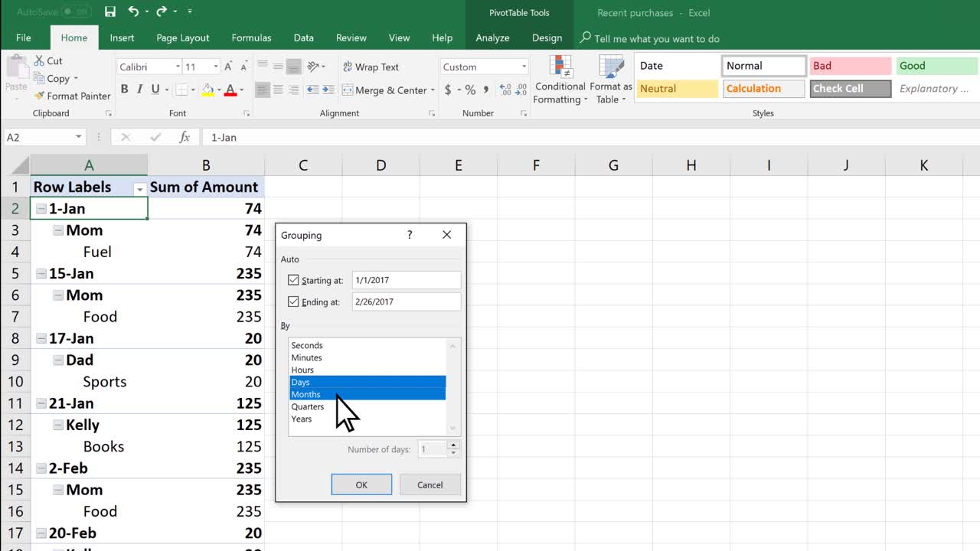
Task: Click Increase Decimal icon
Action: pyautogui.click(x=505, y=90)
